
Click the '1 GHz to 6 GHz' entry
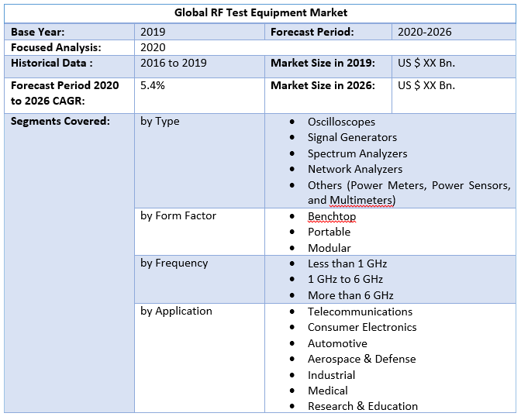[x=345, y=279]
